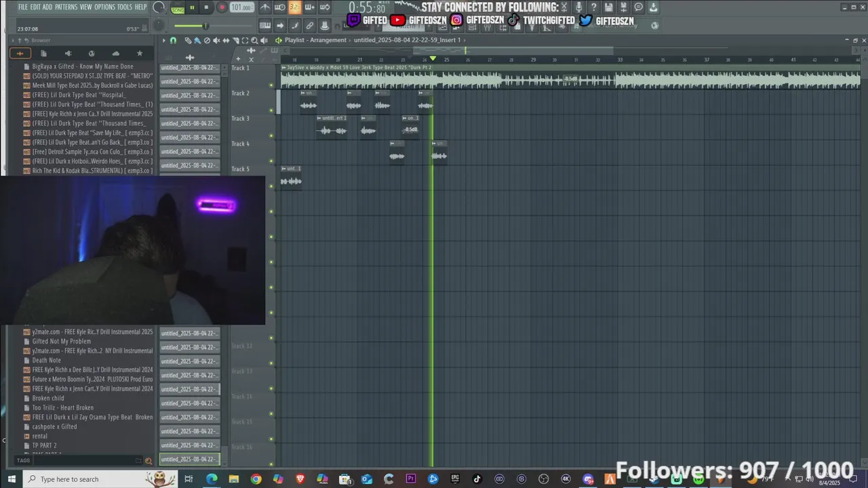868x488 pixels.
Task: Select browser's starred favorites tab
Action: point(140,54)
